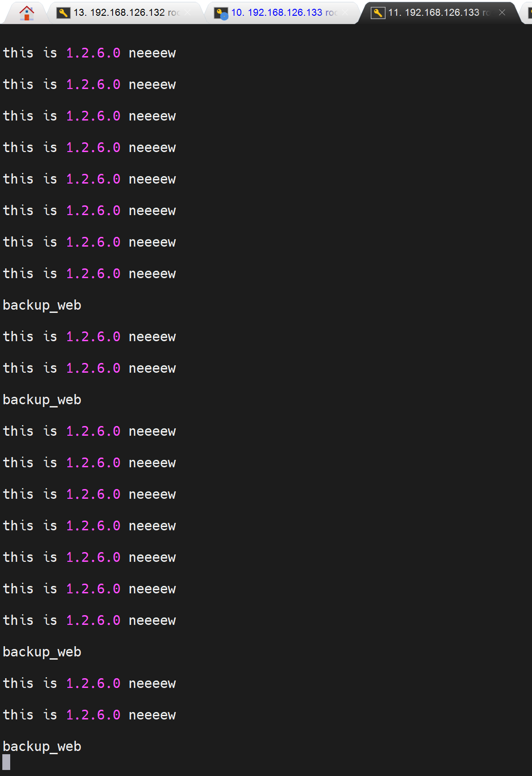Open the Home tab with house icon
The image size is (532, 776).
point(27,13)
